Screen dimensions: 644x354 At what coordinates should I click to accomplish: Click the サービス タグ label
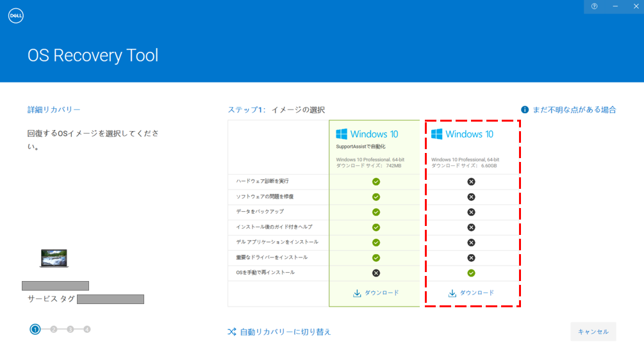pos(51,298)
